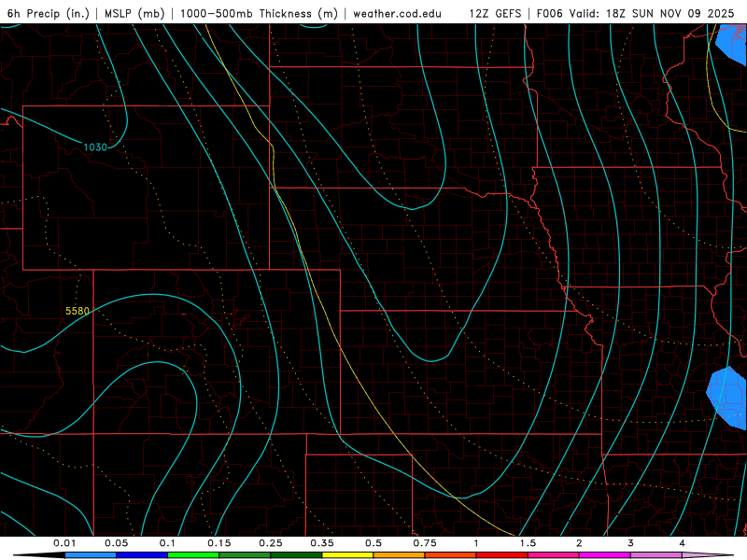Click the 'Valid: 18Z SUN NOV 09 2025' text

652,13
